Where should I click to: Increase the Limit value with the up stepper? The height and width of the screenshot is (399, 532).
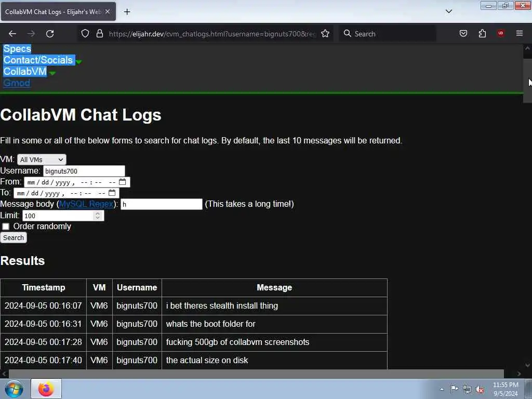(x=98, y=214)
